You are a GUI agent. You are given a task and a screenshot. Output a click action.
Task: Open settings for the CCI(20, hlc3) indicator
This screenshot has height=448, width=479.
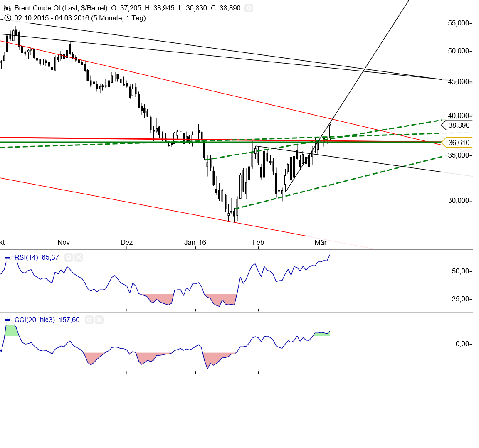click(89, 320)
